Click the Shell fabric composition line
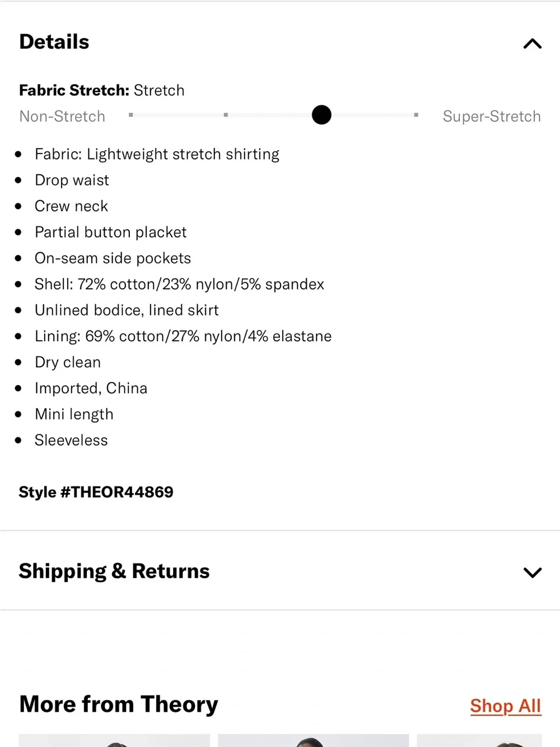This screenshot has width=560, height=747. point(179,284)
